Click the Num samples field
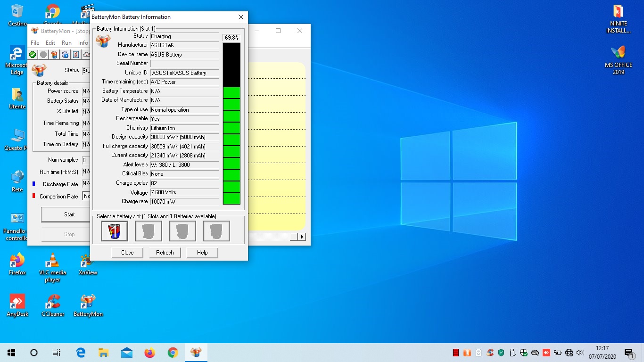Screen dimensions: 644x362 pos(86,160)
